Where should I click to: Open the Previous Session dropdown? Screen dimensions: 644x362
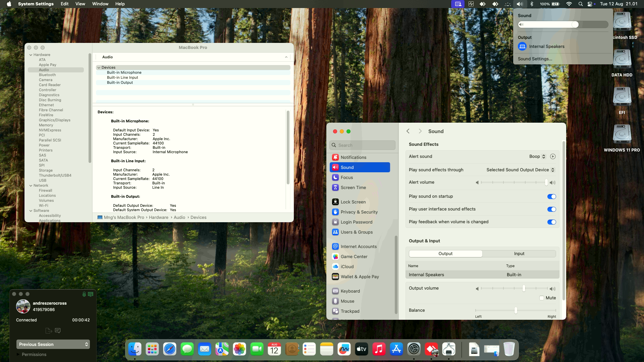coord(53,344)
